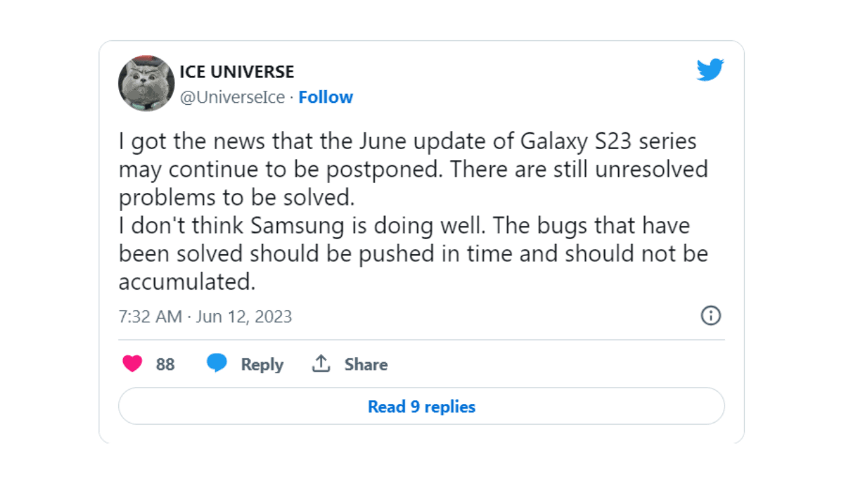This screenshot has width=861, height=504.
Task: Click the Twitter bird logo
Action: coord(710,69)
